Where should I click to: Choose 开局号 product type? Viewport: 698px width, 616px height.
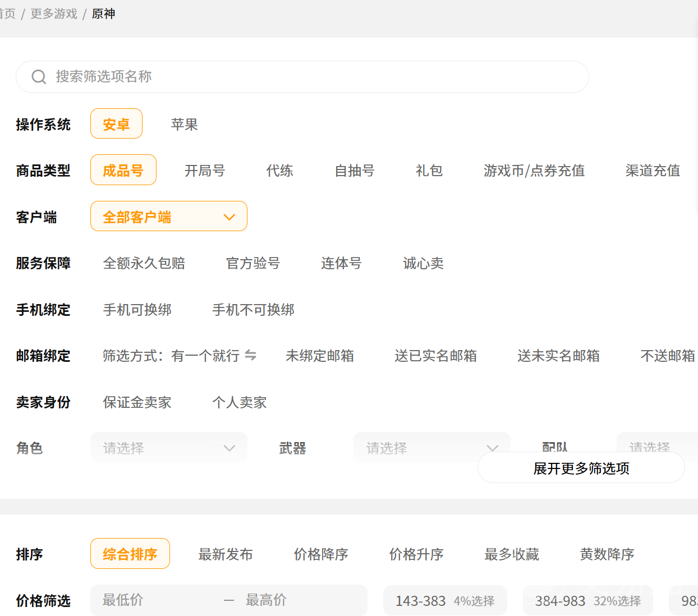[x=205, y=171]
